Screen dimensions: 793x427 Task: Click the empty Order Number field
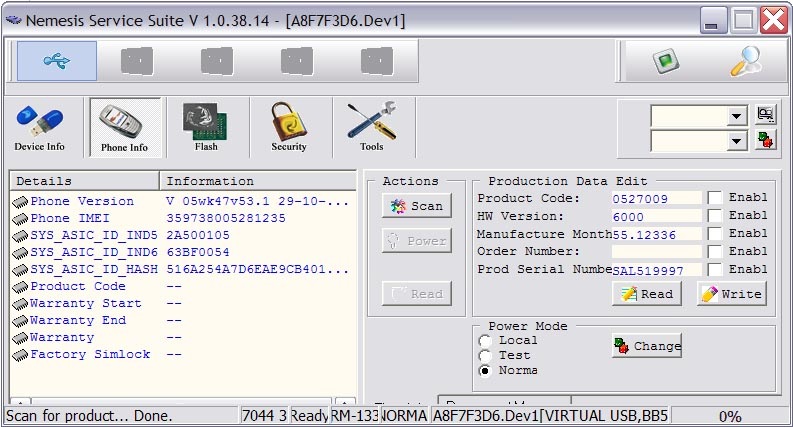pos(656,251)
